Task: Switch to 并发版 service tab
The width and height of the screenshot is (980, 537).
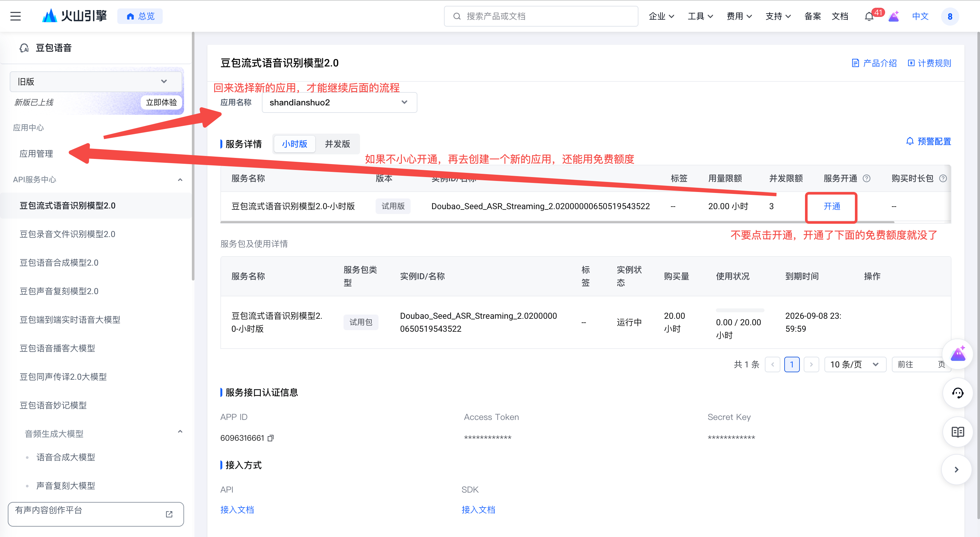Action: (x=337, y=144)
